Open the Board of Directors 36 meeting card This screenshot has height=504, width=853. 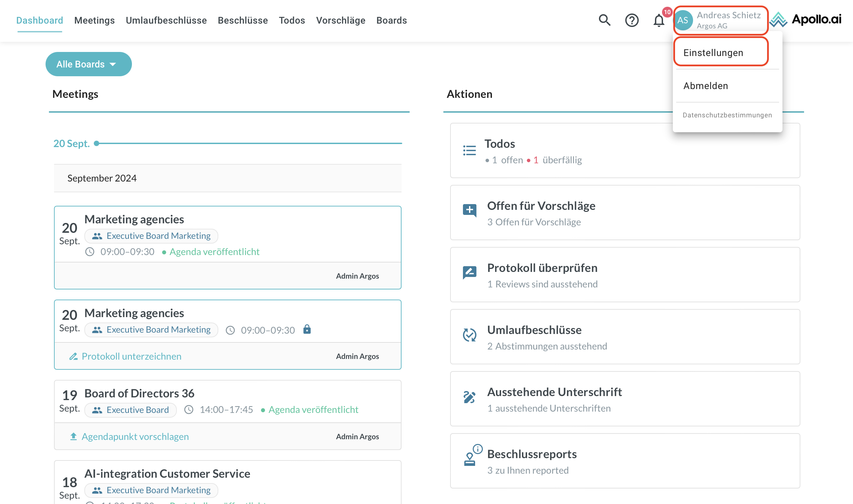139,393
